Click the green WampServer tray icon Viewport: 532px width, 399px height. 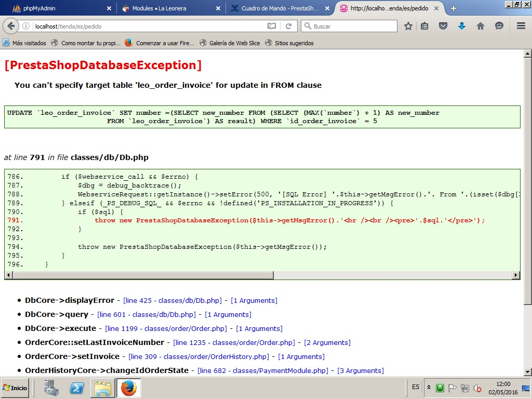tap(440, 388)
